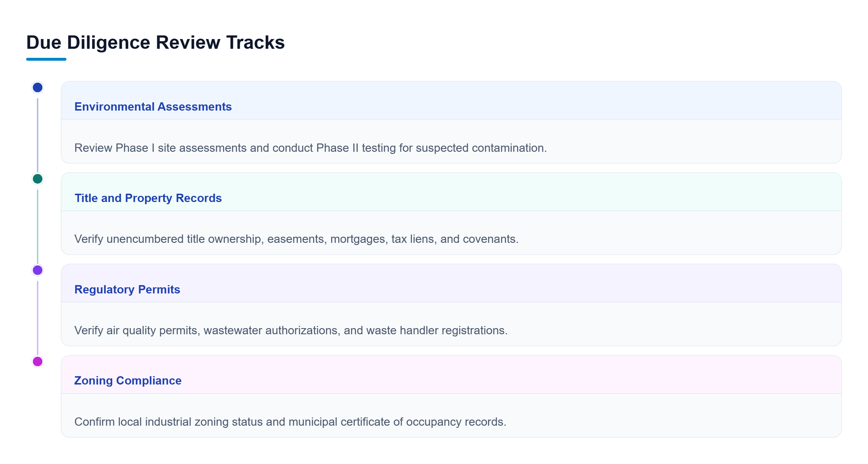868x464 pixels.
Task: Click the text about air quality permits
Action: pos(291,330)
